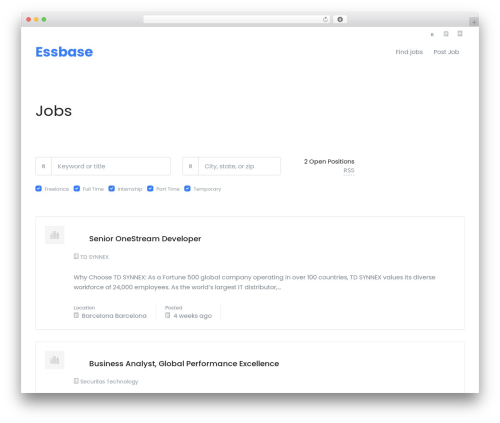Click the building icon next to Securitas Technology
Viewport: 500px width, 423px height.
pyautogui.click(x=76, y=381)
